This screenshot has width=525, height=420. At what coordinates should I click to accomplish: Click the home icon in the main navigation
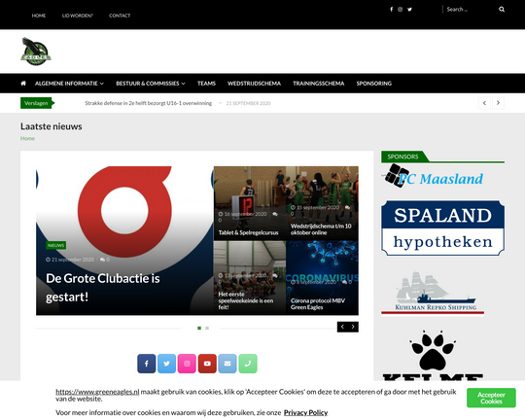(x=23, y=83)
